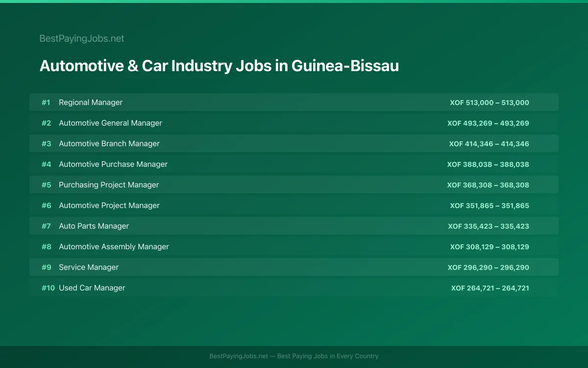Click salary XOF 388,038 – 388,038
This screenshot has width=588, height=368.
488,164
